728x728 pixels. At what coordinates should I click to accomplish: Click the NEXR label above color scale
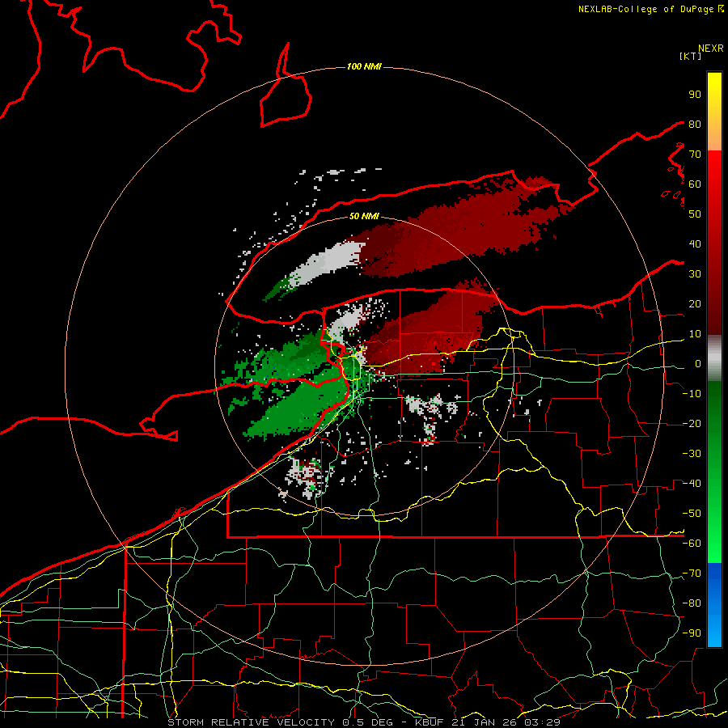pos(711,49)
